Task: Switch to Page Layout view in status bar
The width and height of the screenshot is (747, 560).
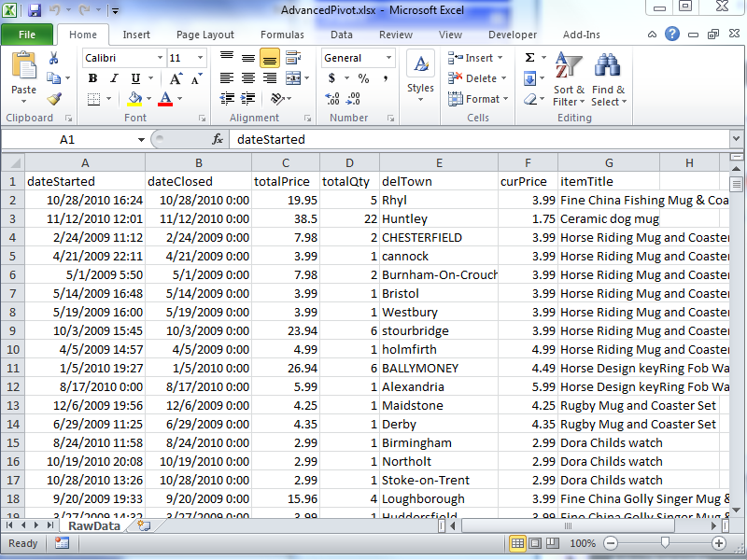Action: pyautogui.click(x=534, y=543)
